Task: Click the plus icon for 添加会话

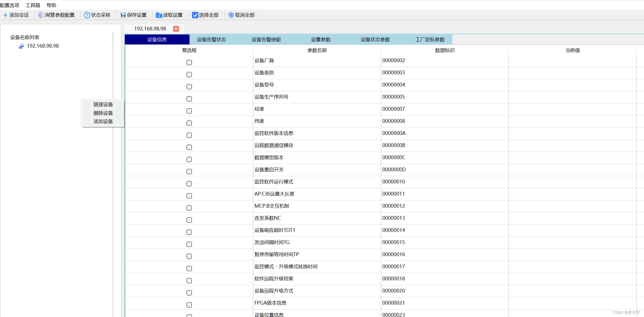Action: [x=5, y=15]
